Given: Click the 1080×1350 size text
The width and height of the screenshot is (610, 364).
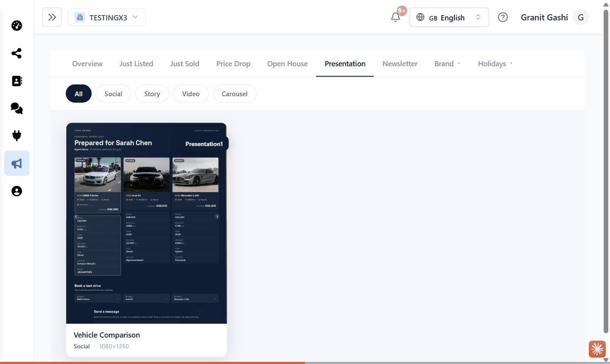Looking at the screenshot, I should coord(114,346).
